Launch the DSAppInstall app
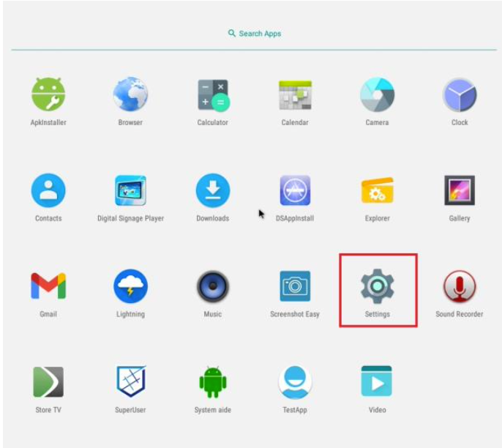 click(x=295, y=190)
